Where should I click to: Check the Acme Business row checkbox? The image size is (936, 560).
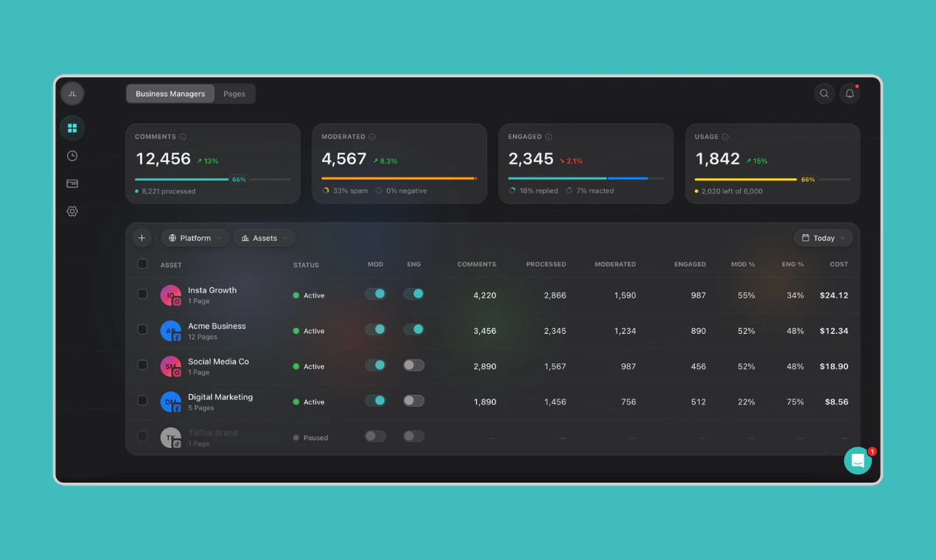pos(142,329)
